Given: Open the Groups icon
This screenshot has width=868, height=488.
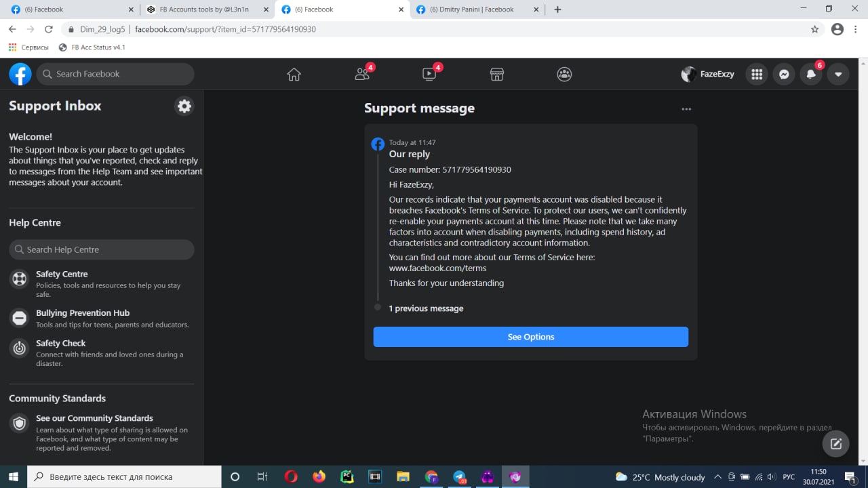Looking at the screenshot, I should pos(564,75).
